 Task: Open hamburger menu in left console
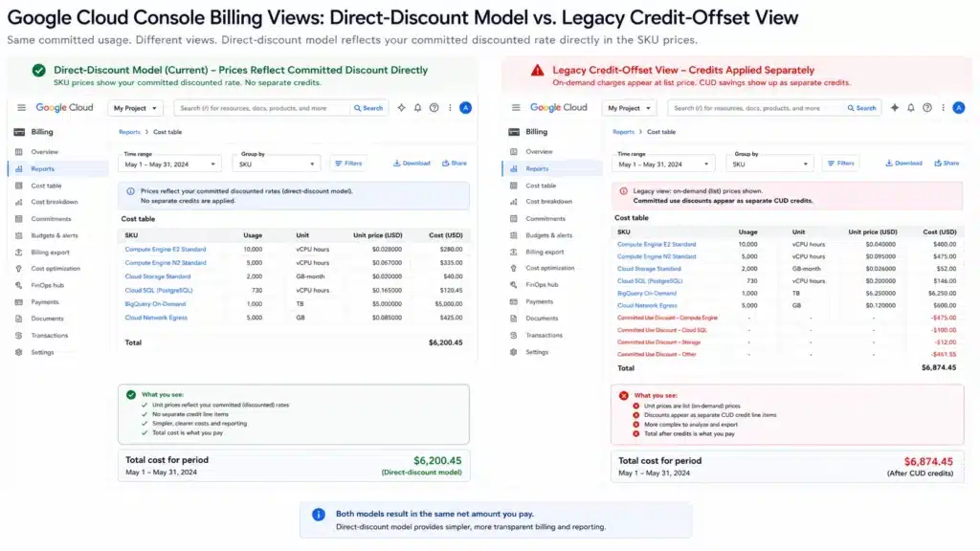click(x=21, y=107)
